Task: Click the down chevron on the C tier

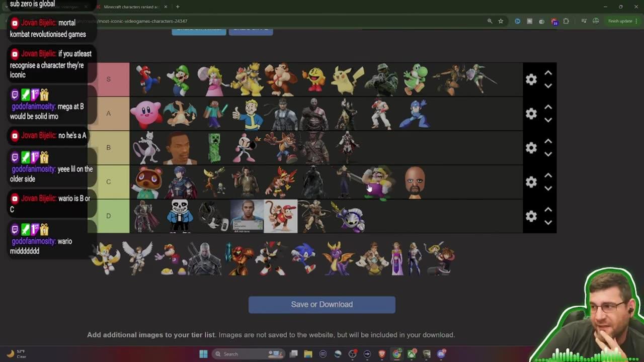Action: pyautogui.click(x=548, y=189)
